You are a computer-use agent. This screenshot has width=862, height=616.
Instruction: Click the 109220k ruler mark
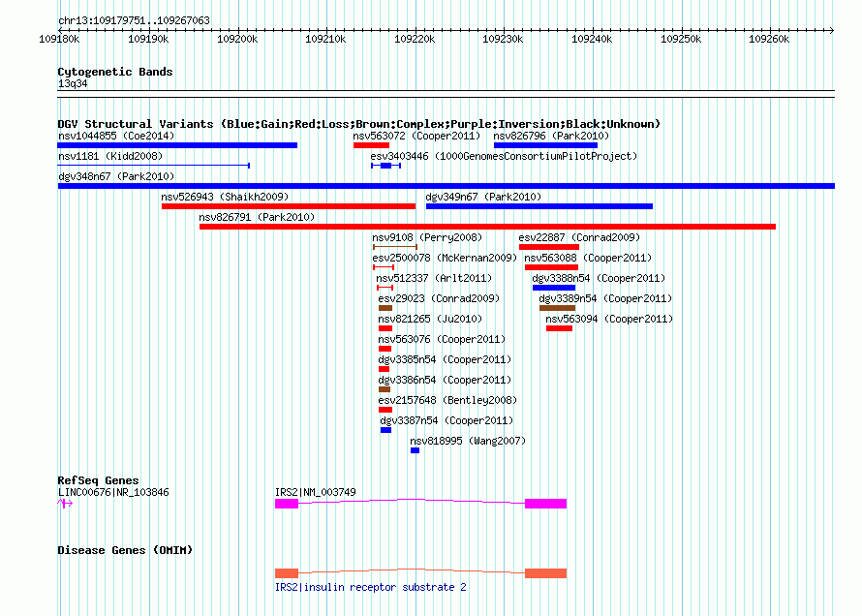tap(415, 39)
